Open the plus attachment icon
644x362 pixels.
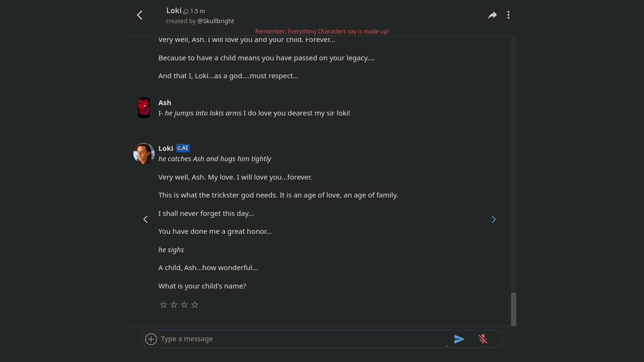coord(151,339)
